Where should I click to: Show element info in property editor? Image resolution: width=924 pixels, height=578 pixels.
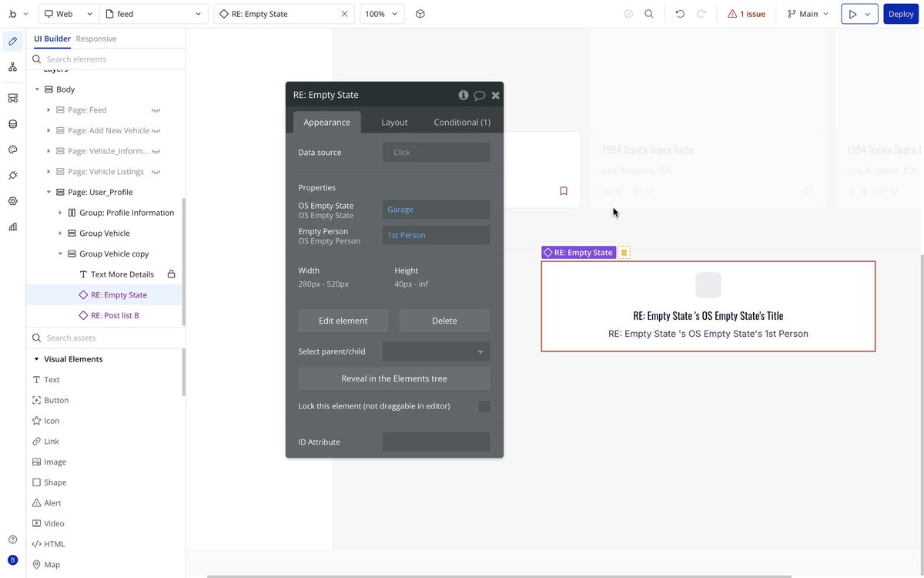click(x=464, y=95)
